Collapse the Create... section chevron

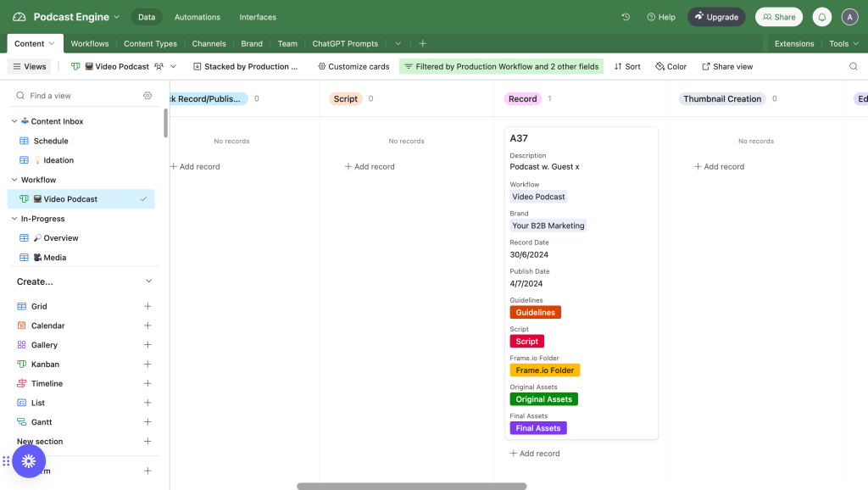148,281
